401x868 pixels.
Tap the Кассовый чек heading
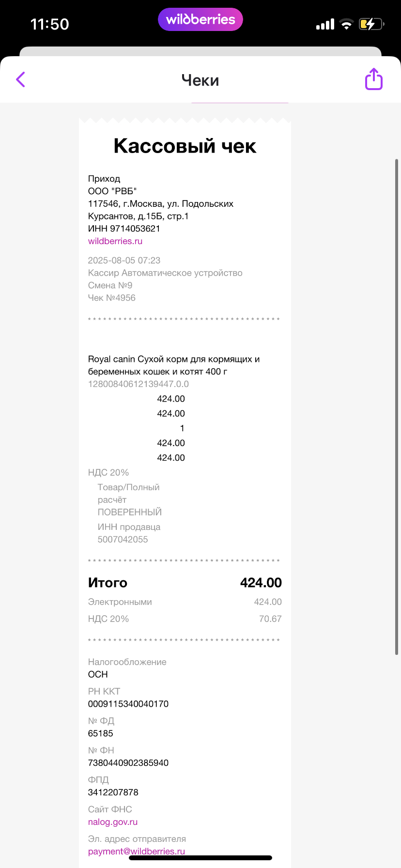point(185,146)
